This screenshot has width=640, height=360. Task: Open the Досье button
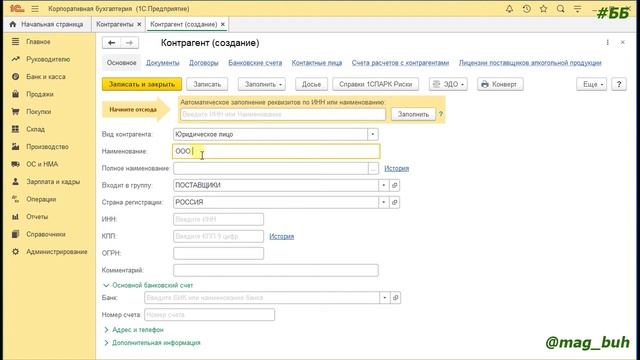[311, 84]
